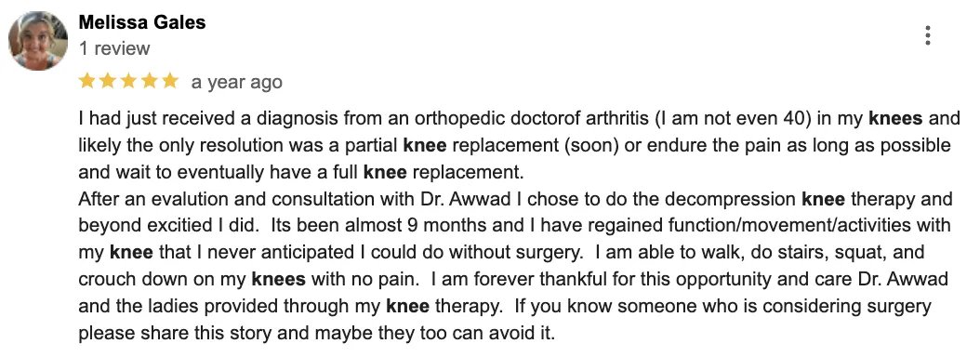Click the "1 review" count text
Image resolution: width=980 pixels, height=357 pixels.
coord(114,48)
